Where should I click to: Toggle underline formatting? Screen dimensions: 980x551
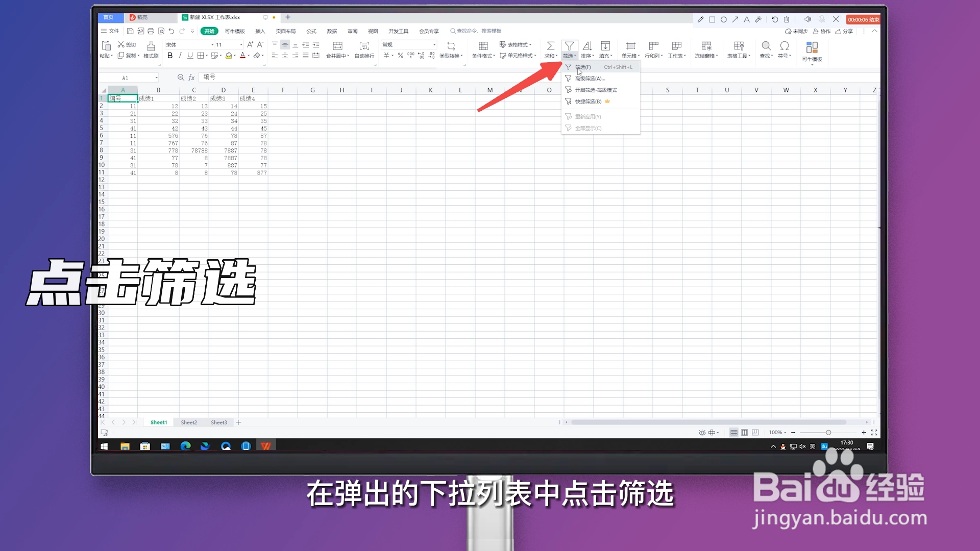click(190, 56)
